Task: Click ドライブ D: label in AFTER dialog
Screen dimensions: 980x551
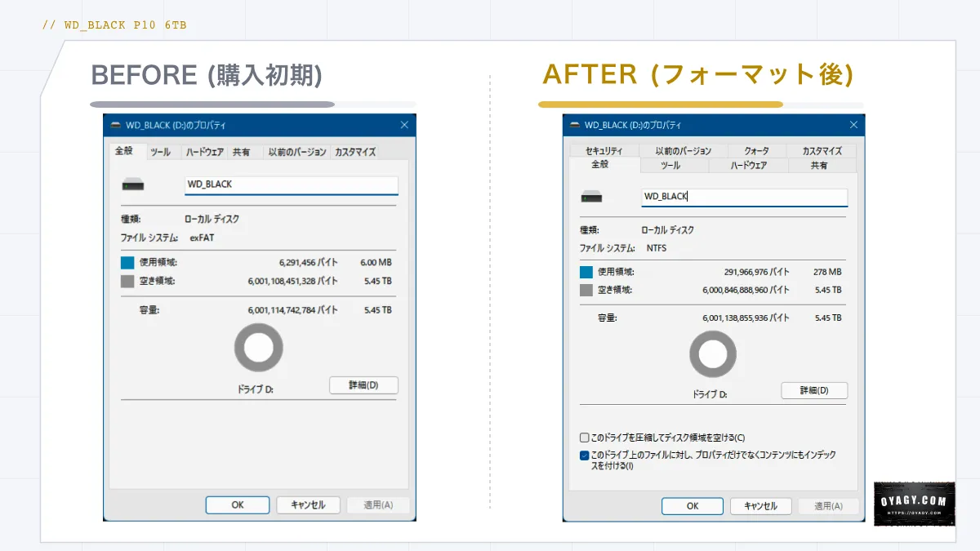Action: [710, 395]
